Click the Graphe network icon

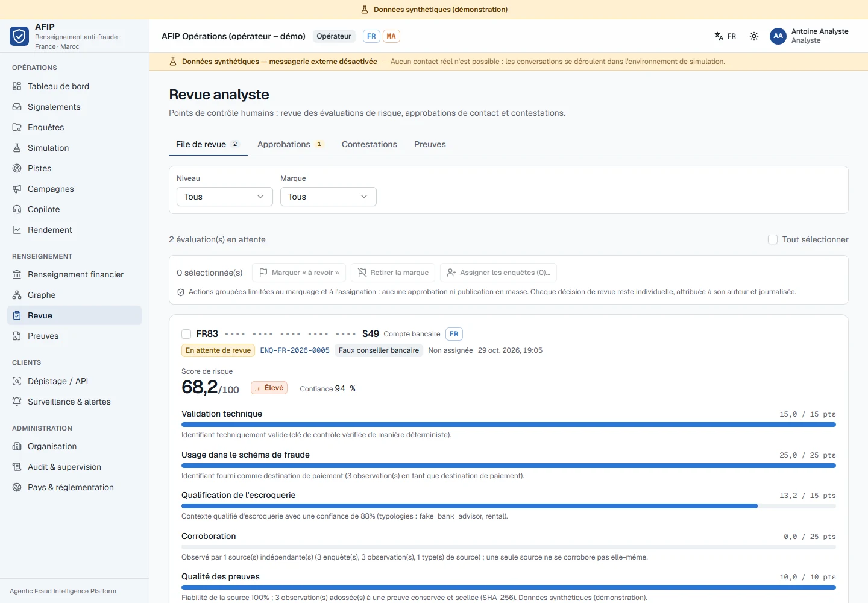[x=17, y=295]
